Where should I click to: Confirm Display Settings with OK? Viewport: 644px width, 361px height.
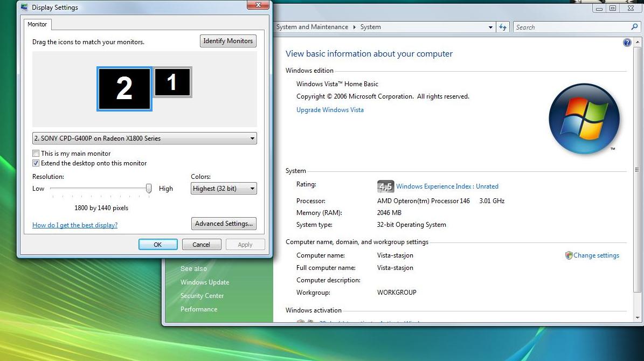158,245
